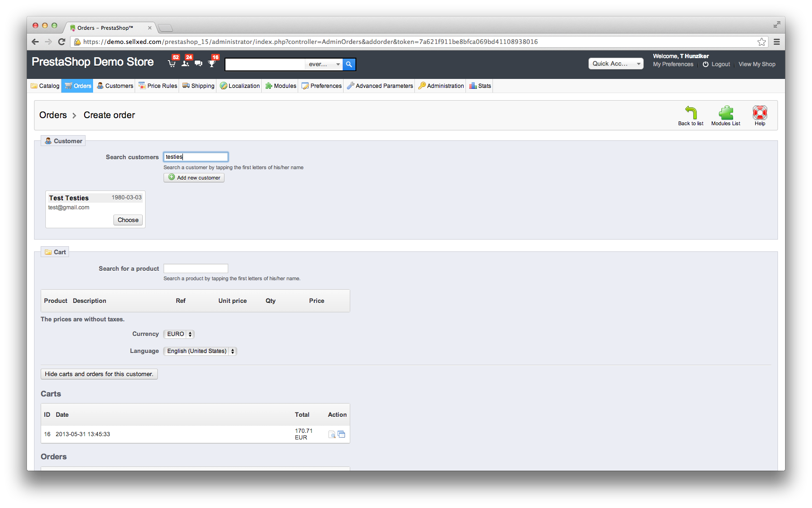
Task: Open the Administration menu tab
Action: coord(441,86)
